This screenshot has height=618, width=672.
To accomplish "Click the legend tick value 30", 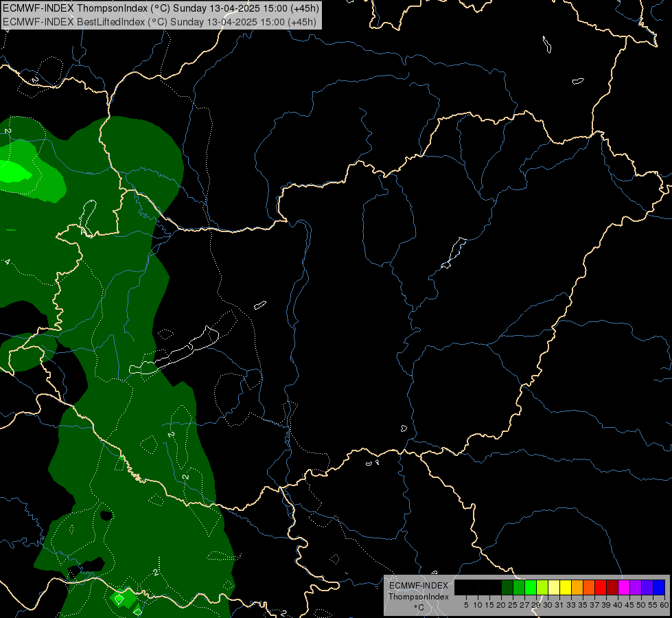I will click(548, 605).
